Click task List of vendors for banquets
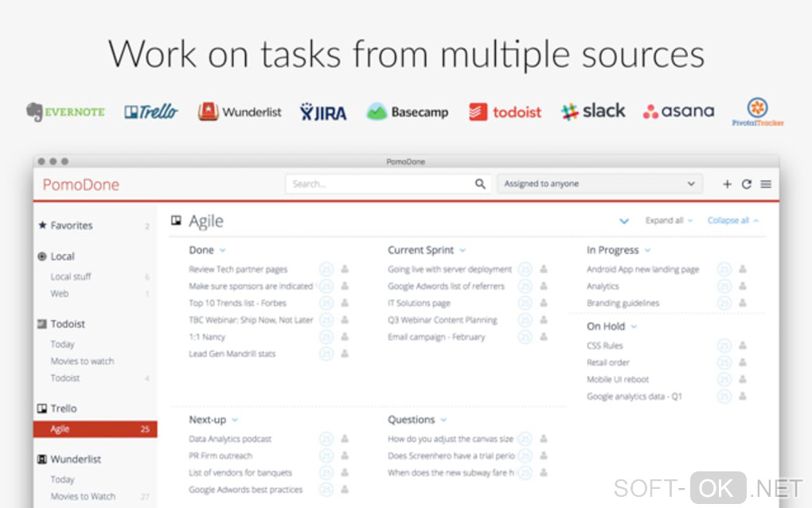The image size is (812, 508). point(240,473)
